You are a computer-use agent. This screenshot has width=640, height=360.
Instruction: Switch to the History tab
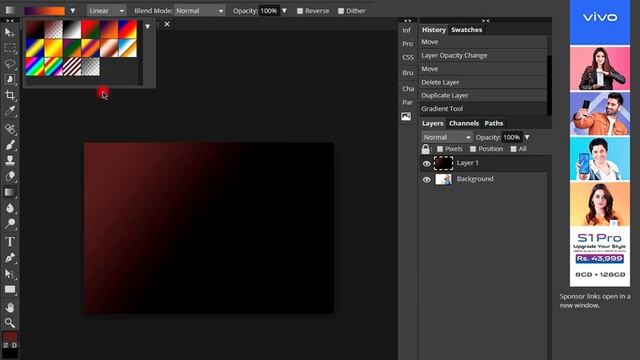(x=433, y=30)
